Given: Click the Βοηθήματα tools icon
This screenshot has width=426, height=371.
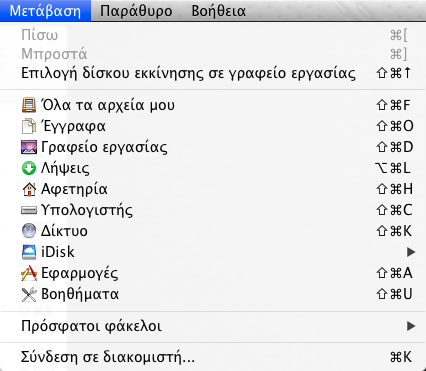Looking at the screenshot, I should (29, 294).
